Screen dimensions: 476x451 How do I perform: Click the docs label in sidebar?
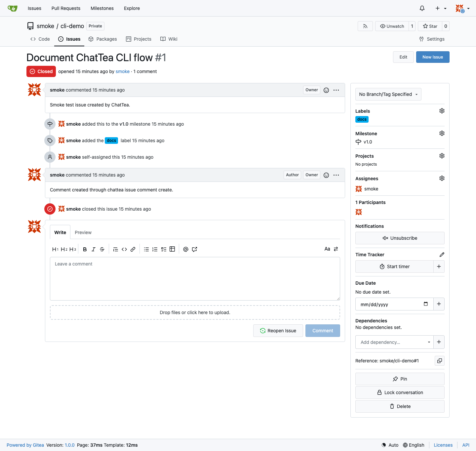point(362,119)
